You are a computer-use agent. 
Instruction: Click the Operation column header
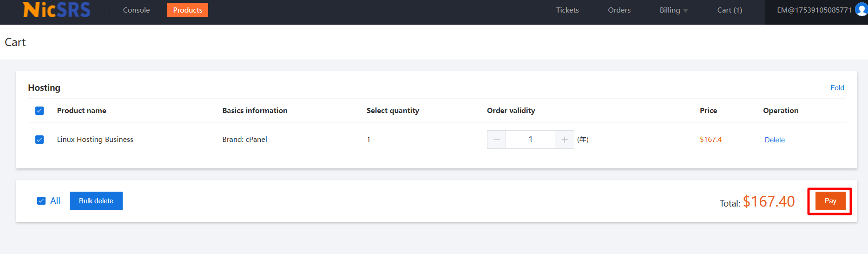coord(781,111)
